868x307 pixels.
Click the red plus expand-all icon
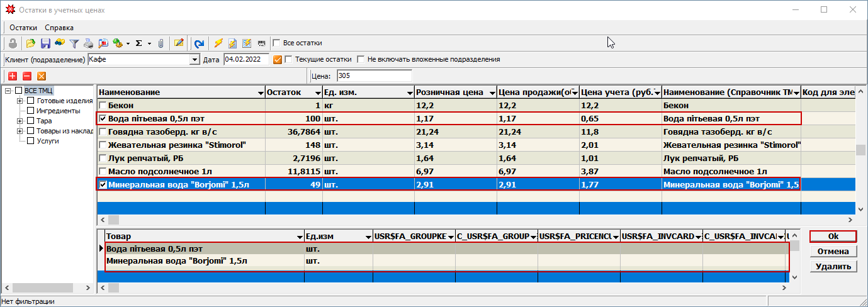click(x=13, y=76)
